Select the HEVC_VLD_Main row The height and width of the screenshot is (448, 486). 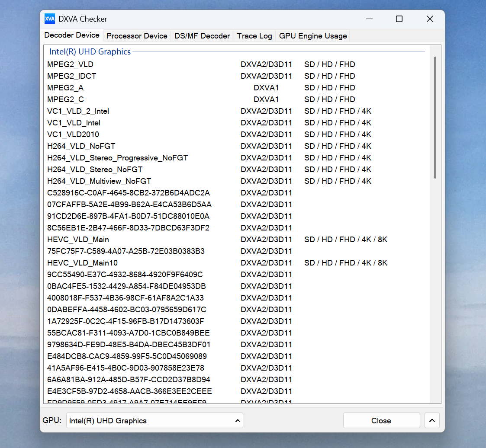coord(236,240)
